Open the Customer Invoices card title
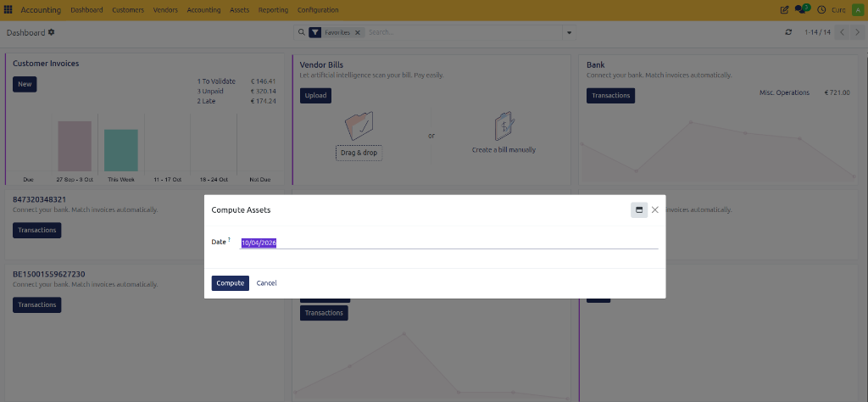Viewport: 868px width, 402px height. click(46, 64)
